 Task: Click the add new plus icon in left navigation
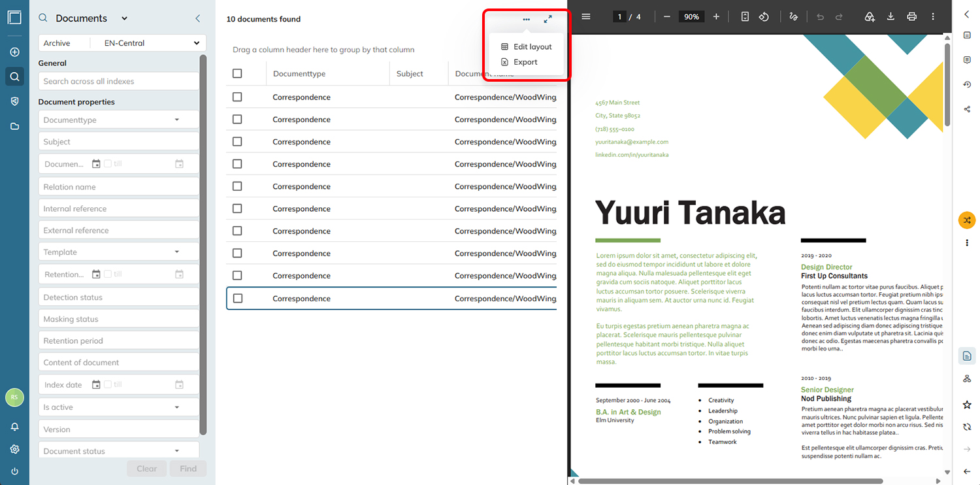coord(14,52)
